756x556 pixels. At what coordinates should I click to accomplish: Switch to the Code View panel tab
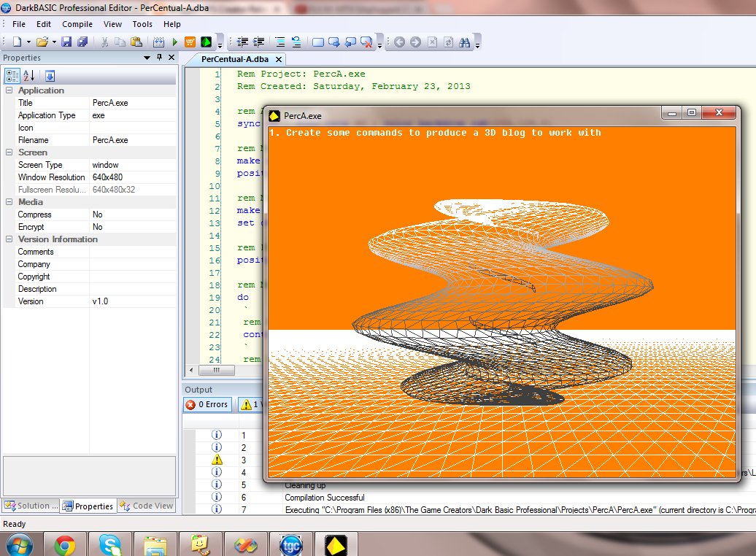(147, 506)
